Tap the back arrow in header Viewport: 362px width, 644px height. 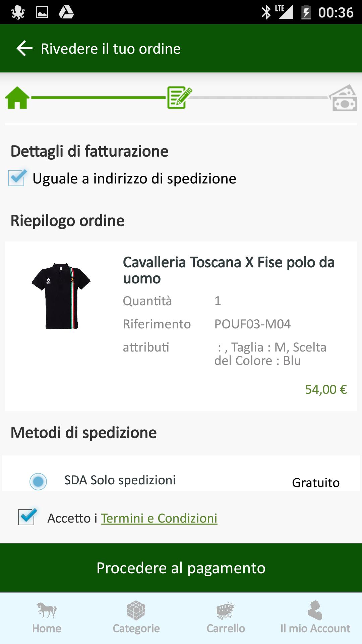[24, 49]
